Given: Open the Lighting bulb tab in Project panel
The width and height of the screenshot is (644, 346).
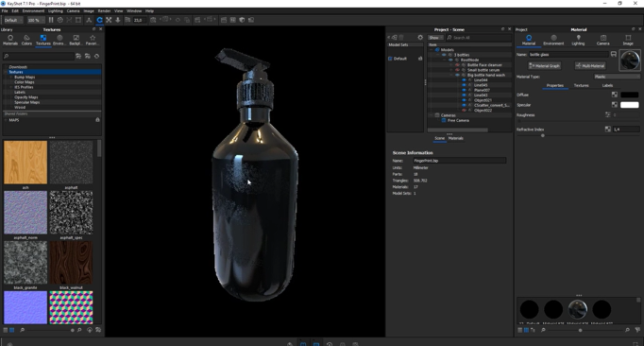Looking at the screenshot, I should (578, 38).
